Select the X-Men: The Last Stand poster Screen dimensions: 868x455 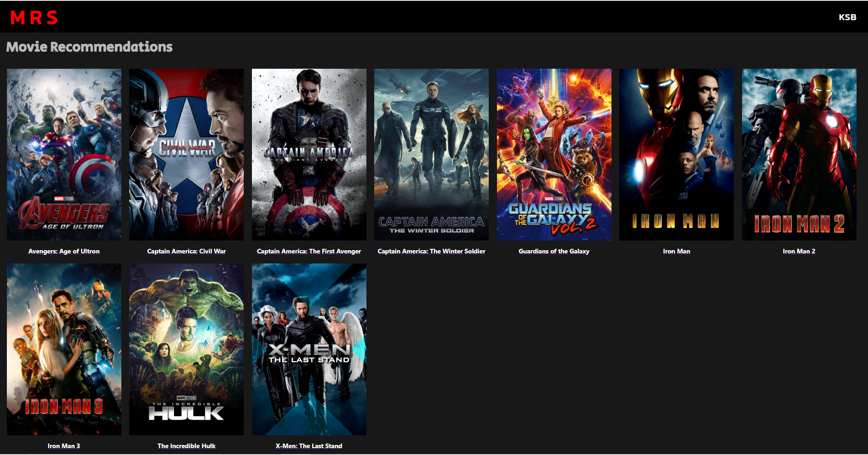pos(309,349)
